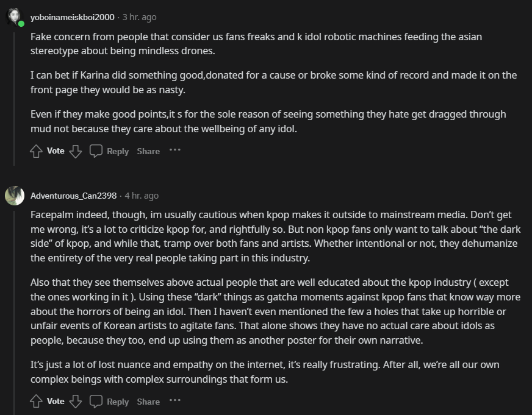532x415 pixels.
Task: Click the '3 hr. ago' timestamp
Action: [x=139, y=17]
